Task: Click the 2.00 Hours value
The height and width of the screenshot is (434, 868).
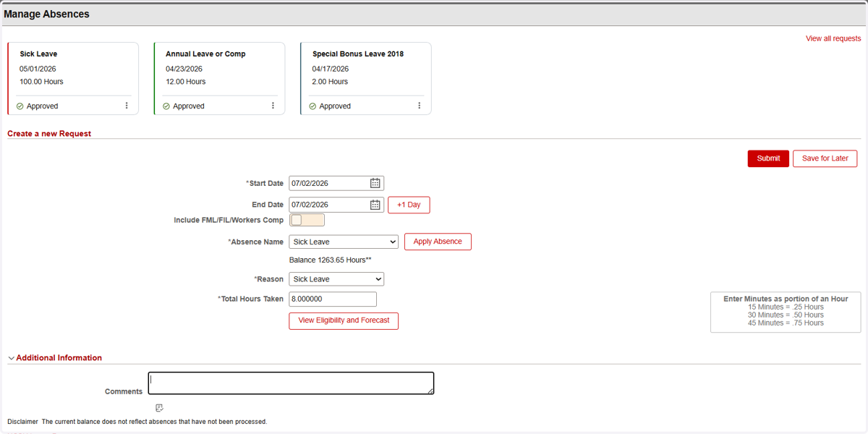Action: (x=330, y=82)
